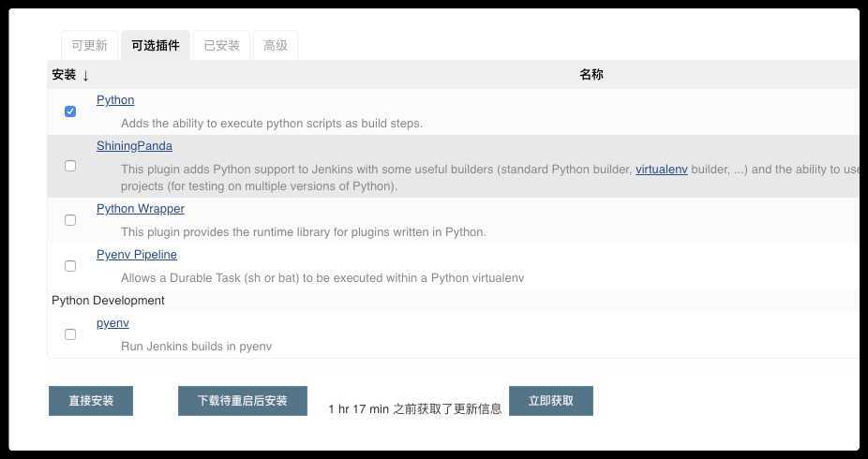Image resolution: width=868 pixels, height=459 pixels.
Task: Enable the Pyenv Pipeline plugin checkbox
Action: click(x=70, y=266)
